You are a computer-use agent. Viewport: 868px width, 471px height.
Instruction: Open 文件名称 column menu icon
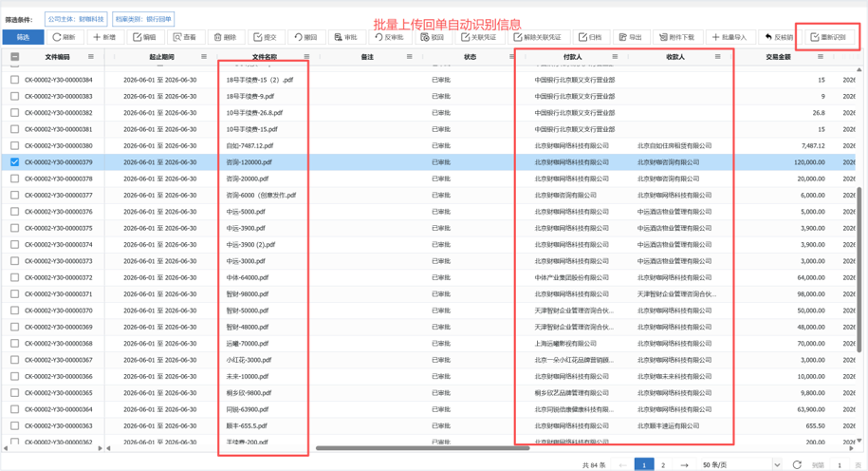pos(306,57)
